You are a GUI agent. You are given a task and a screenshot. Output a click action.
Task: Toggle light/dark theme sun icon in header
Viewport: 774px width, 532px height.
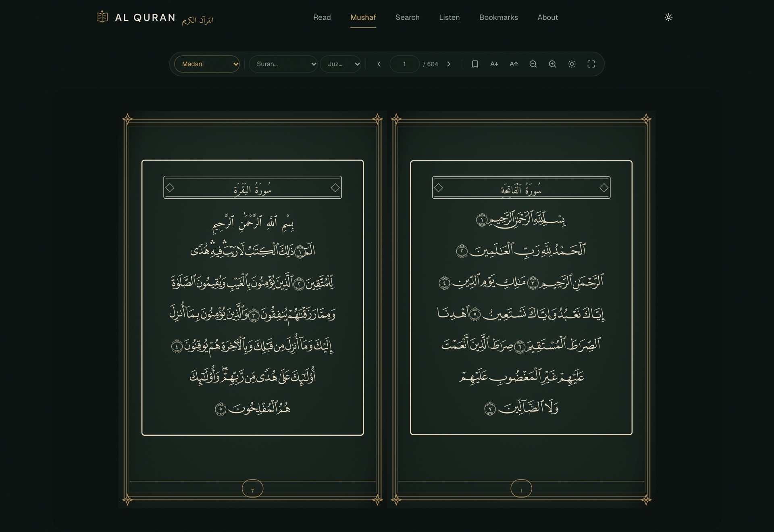668,17
